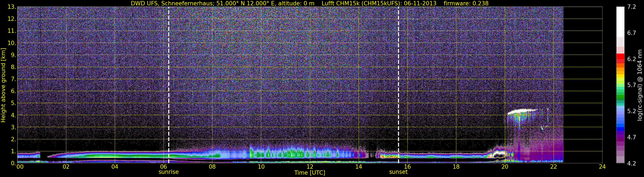Click the y-axis tick label '6.'
Viewport: 644px width, 177px height.
tap(13, 91)
